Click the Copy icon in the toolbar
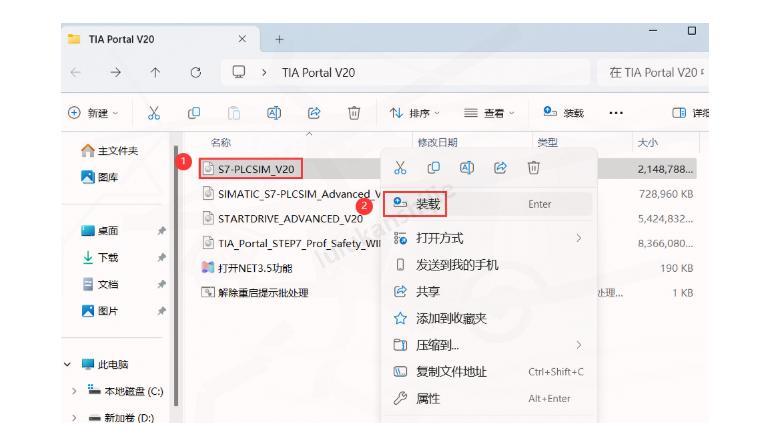Image resolution: width=770 pixels, height=446 pixels. click(x=194, y=113)
